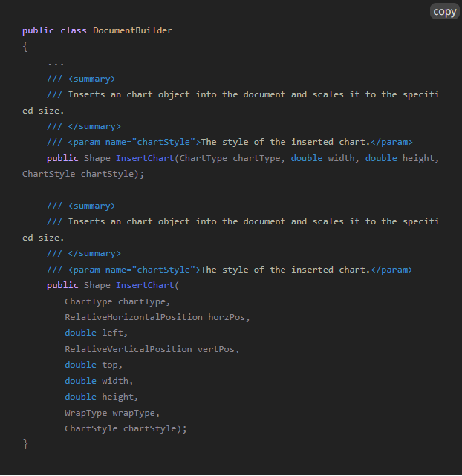Click "double height," on its own line
462x476 pixels.
pos(102,397)
